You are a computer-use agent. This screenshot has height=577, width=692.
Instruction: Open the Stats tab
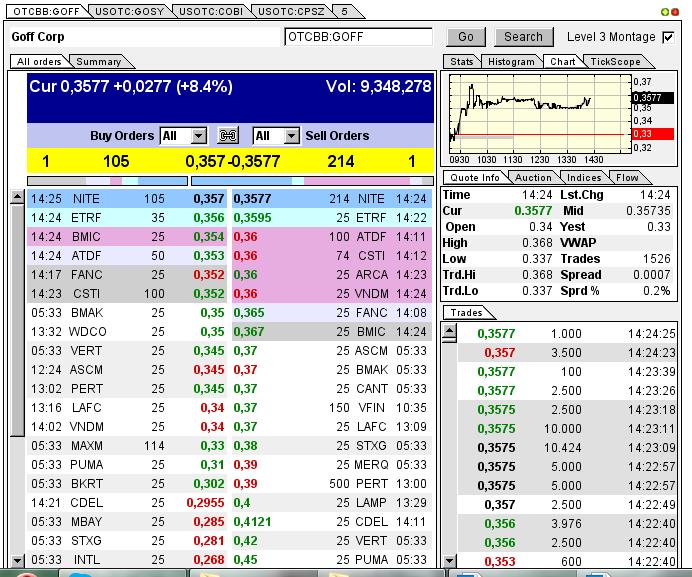coord(462,61)
